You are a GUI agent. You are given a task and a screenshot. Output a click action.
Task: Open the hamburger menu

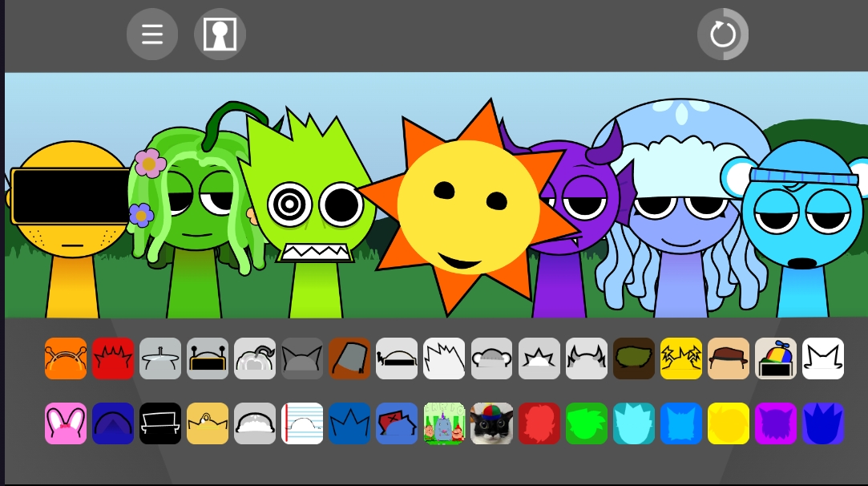pos(152,34)
